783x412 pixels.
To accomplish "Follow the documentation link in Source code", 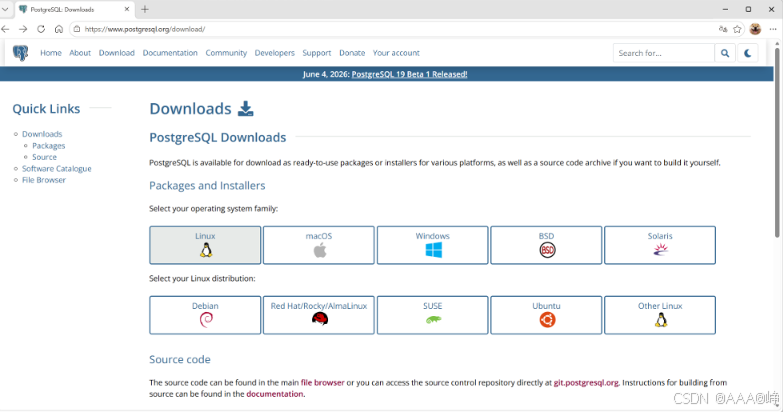I will [x=275, y=394].
